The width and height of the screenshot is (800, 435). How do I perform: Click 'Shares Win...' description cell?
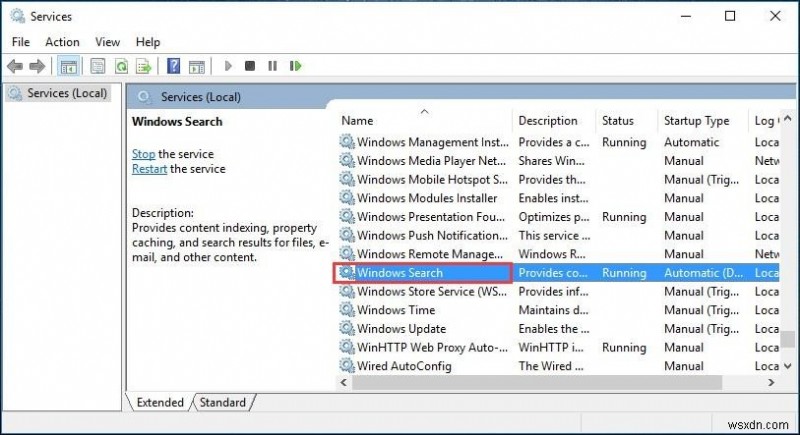(x=552, y=161)
